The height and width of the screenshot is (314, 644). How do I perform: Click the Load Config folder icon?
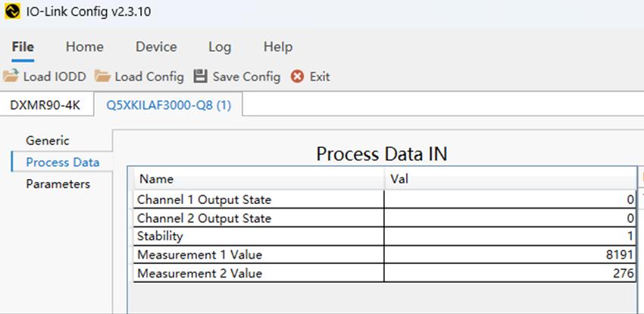pyautogui.click(x=102, y=76)
